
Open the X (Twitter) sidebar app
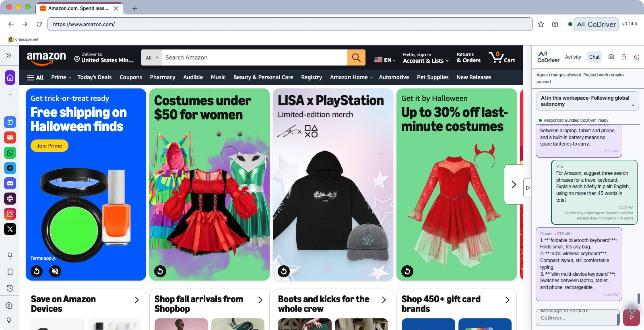[10, 229]
